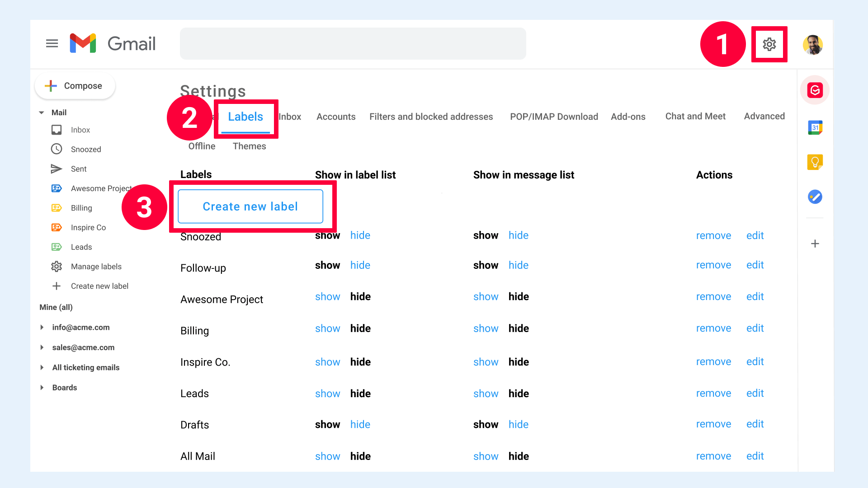Image resolution: width=868 pixels, height=488 pixels.
Task: Expand the Boards section
Action: click(x=42, y=387)
